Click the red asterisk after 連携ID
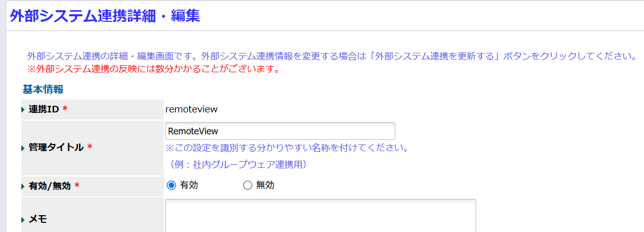Viewport: 644px width, 232px height. pyautogui.click(x=65, y=110)
